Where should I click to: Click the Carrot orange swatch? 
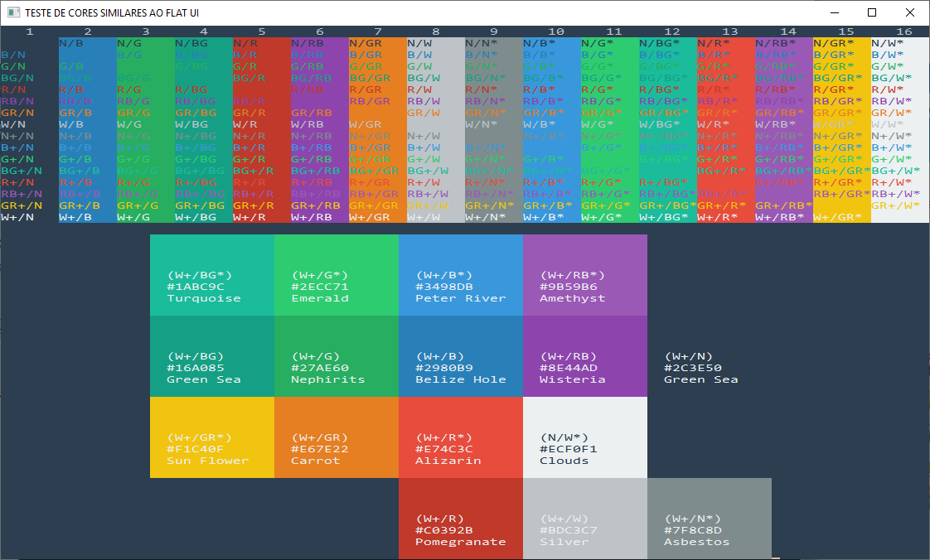(x=337, y=437)
